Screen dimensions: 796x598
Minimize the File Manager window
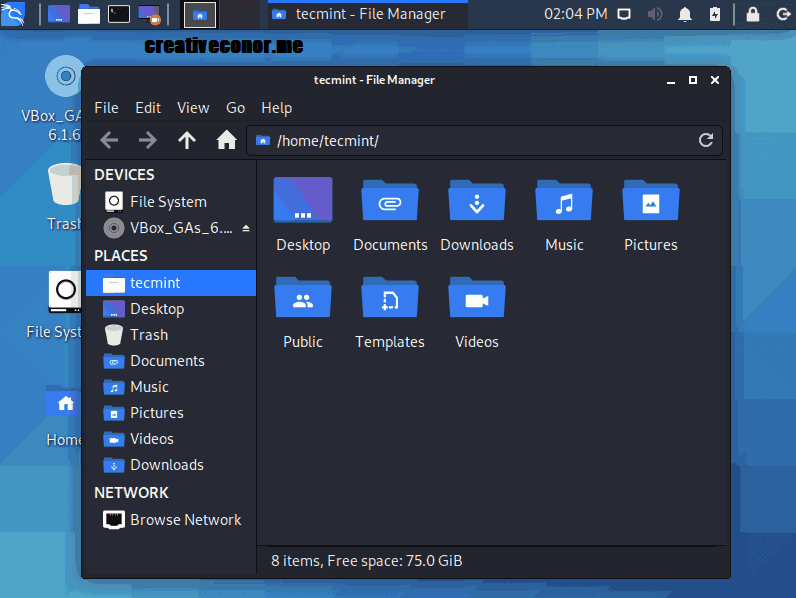(671, 80)
